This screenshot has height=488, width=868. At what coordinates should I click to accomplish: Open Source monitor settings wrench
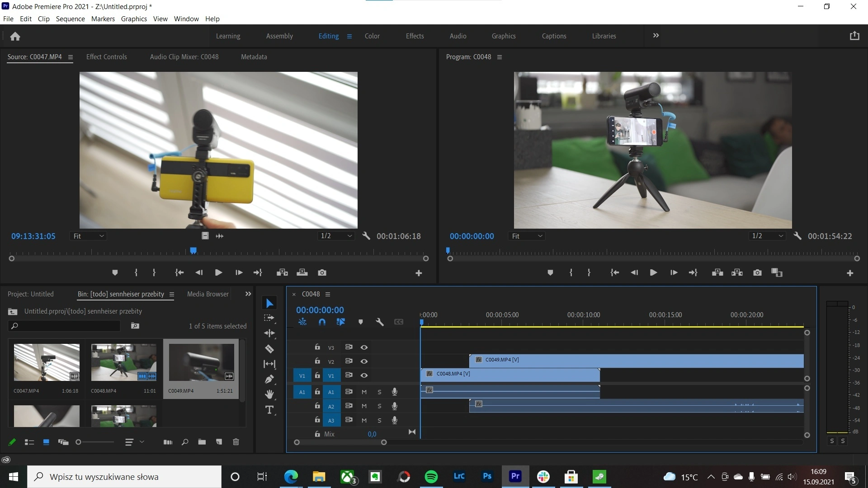tap(366, 236)
